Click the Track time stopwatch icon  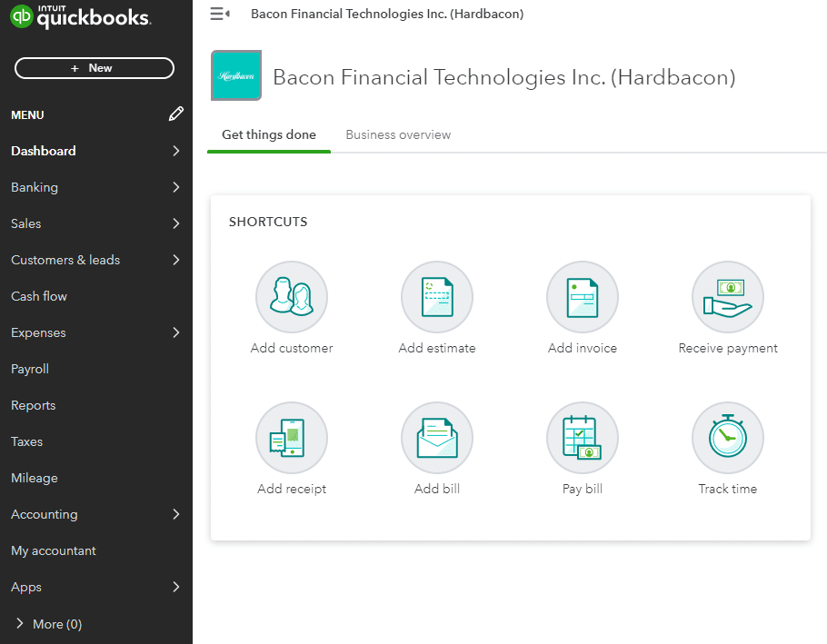[x=727, y=437]
